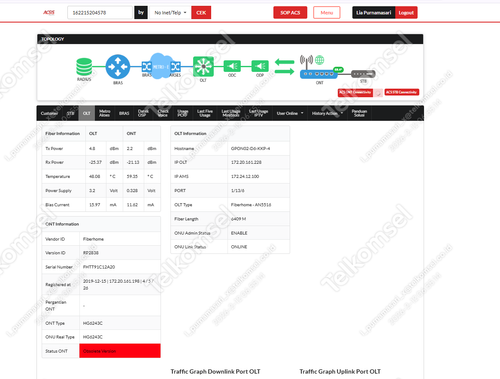Viewport: 500px width, 379px height.
Task: Click the ONU Admin Status value ENABLE
Action: pos(239,233)
